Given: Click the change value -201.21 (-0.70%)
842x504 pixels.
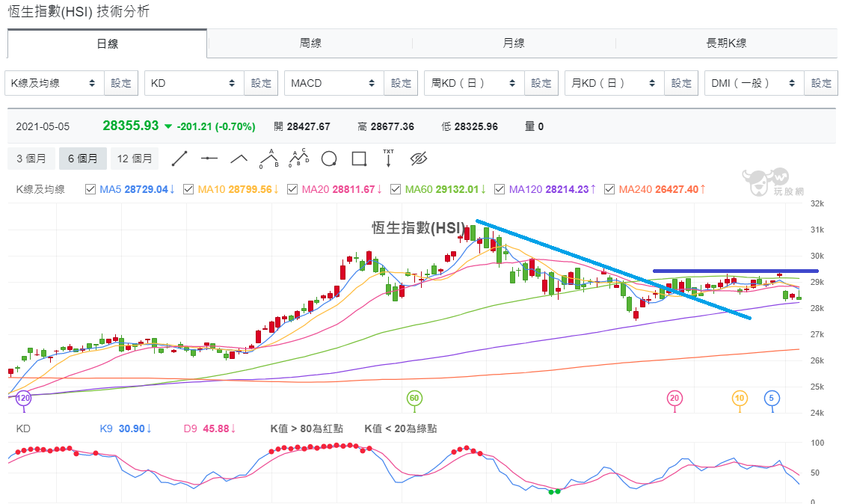Looking at the screenshot, I should pos(216,126).
